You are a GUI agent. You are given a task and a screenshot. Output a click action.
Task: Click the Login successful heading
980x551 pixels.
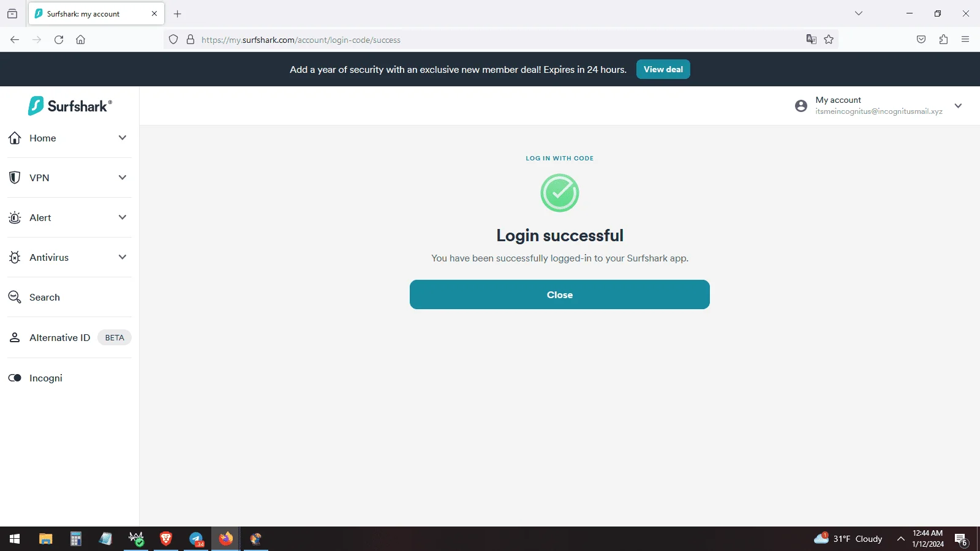[x=560, y=236]
